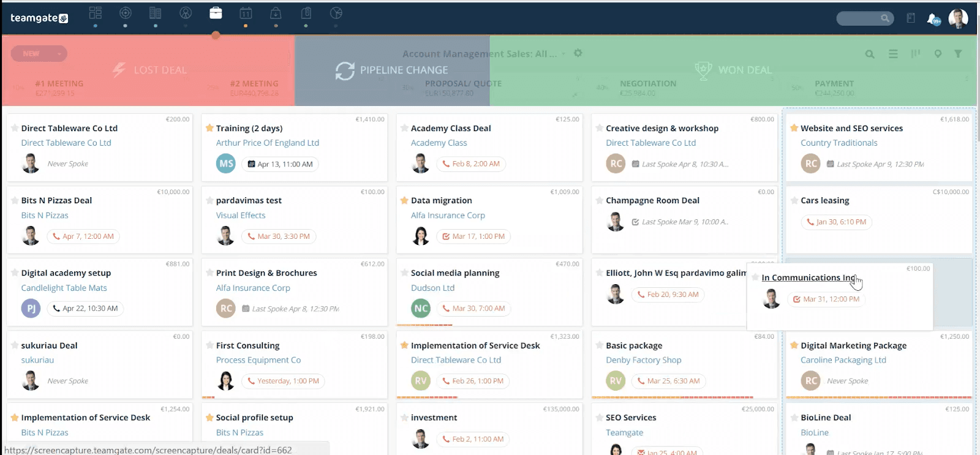Viewport: 980px width, 455px height.
Task: Open the Feb 8, 2:00 AM call pill
Action: [x=470, y=164]
